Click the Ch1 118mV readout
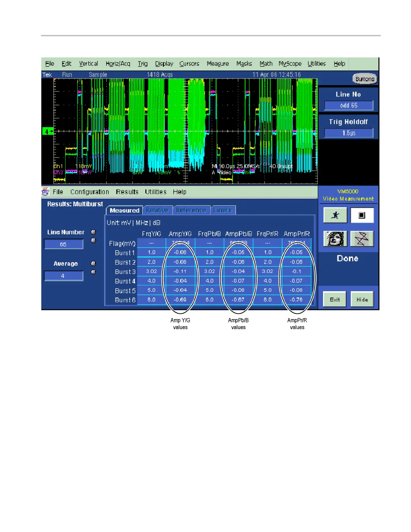Viewport: 411px width, 532px height. click(x=73, y=166)
